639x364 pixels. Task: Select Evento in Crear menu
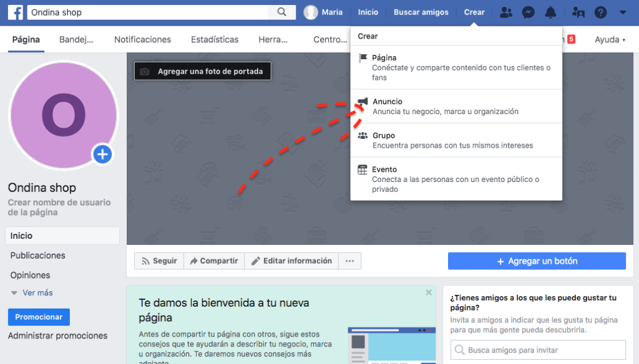point(456,179)
